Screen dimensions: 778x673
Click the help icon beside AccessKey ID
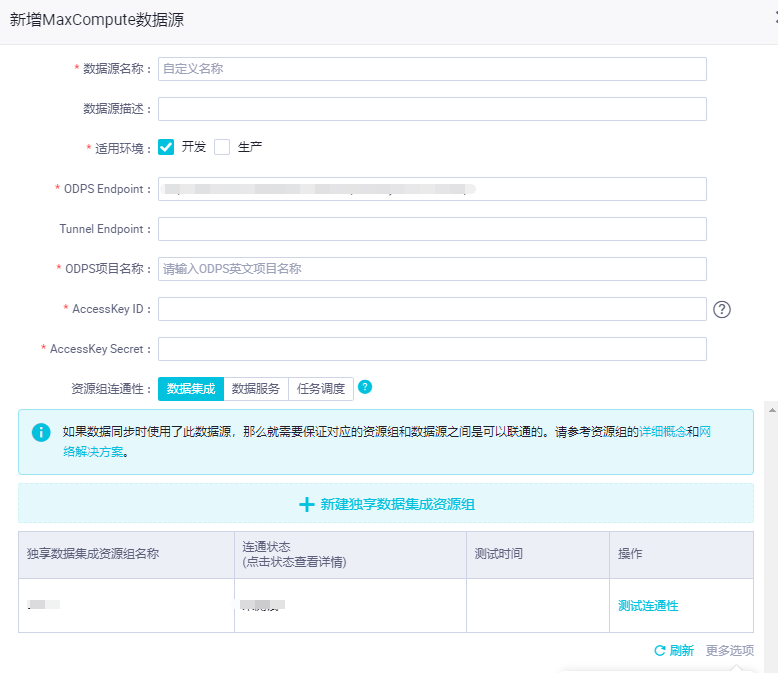click(x=721, y=309)
